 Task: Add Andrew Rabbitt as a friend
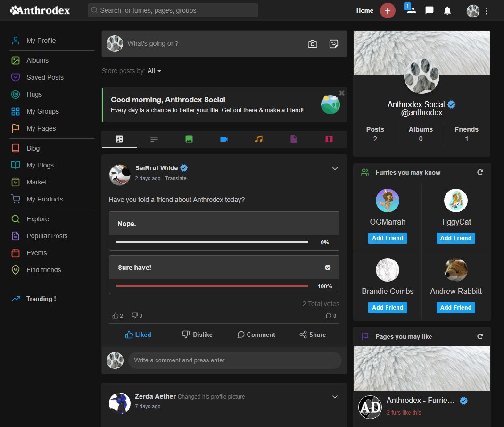[456, 307]
